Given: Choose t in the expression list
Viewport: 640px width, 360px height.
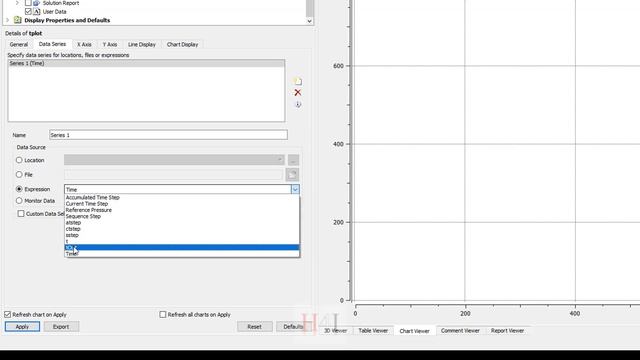Looking at the screenshot, I should (182, 241).
